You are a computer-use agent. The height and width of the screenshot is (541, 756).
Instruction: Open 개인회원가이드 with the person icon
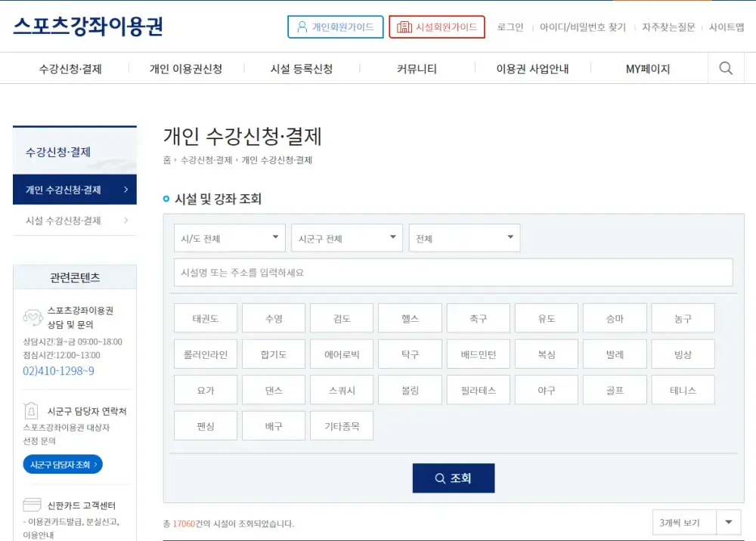[335, 26]
